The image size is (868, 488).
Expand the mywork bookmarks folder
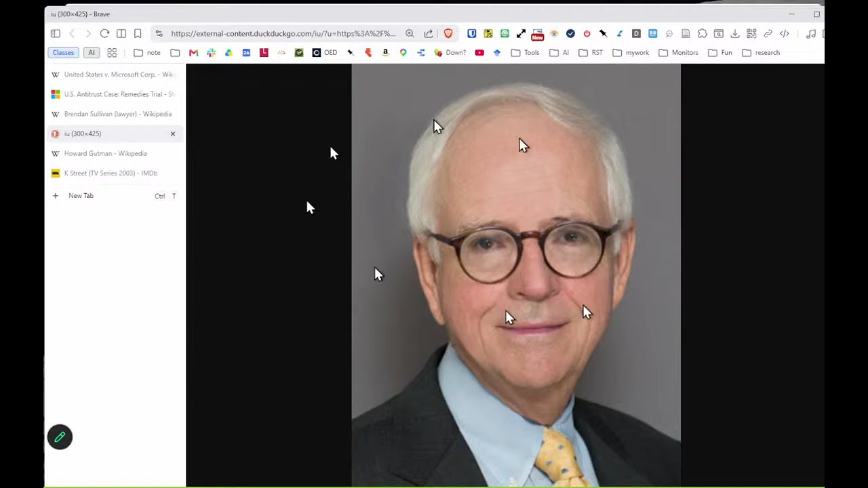click(631, 52)
